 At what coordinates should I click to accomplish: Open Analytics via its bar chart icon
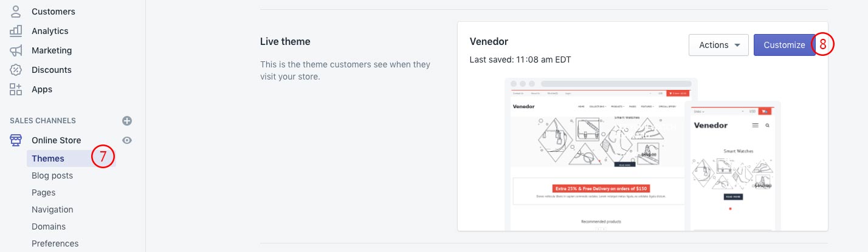(x=16, y=31)
